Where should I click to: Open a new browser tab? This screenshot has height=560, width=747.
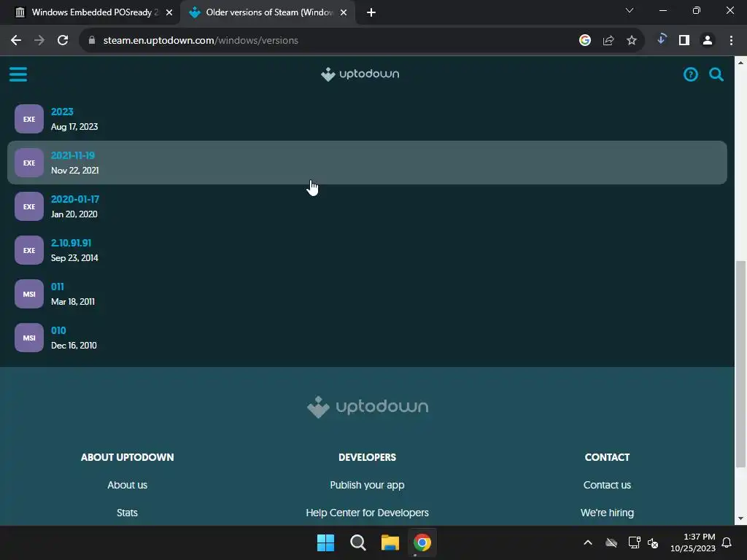(371, 12)
